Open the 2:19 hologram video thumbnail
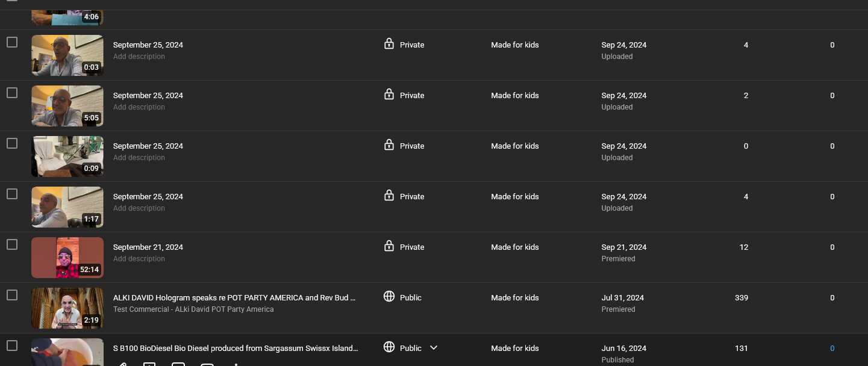This screenshot has width=868, height=366. pyautogui.click(x=67, y=308)
